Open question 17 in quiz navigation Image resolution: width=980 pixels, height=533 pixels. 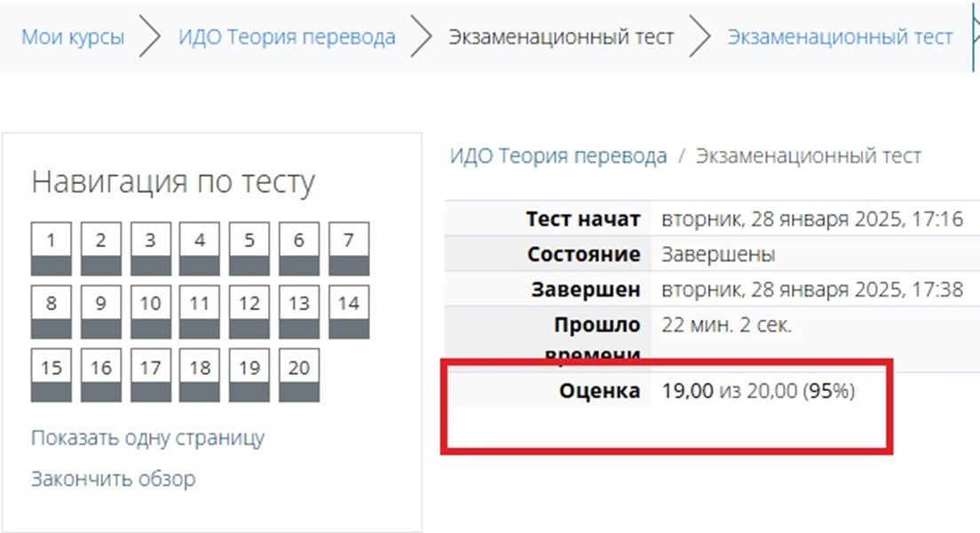coord(151,376)
